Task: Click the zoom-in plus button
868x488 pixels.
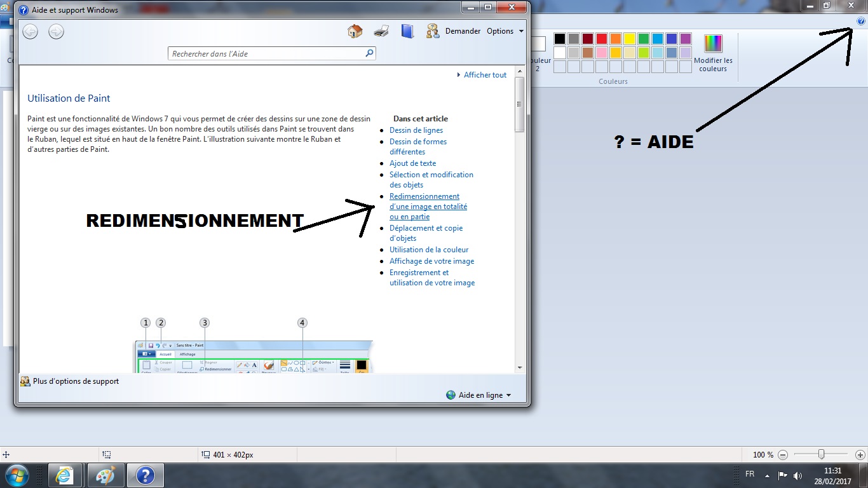Action: (860, 455)
